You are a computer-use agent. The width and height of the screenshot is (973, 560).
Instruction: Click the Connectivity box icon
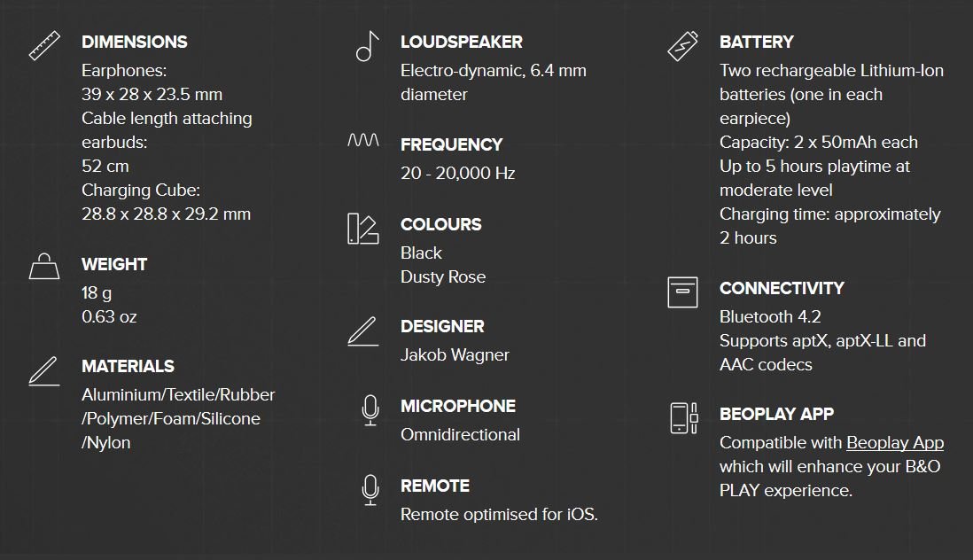pos(682,292)
